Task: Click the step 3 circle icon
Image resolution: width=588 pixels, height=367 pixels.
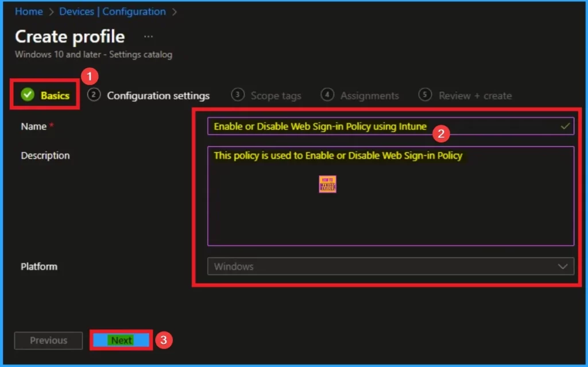Action: click(238, 95)
